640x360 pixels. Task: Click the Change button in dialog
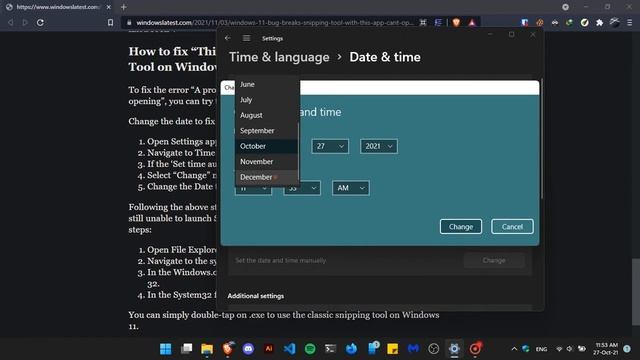[x=461, y=227]
